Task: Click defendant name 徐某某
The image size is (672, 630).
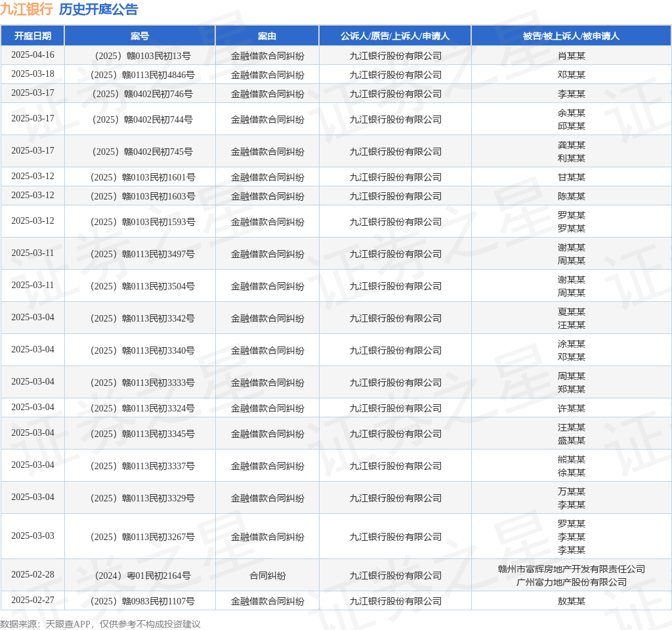Action: tap(572, 472)
